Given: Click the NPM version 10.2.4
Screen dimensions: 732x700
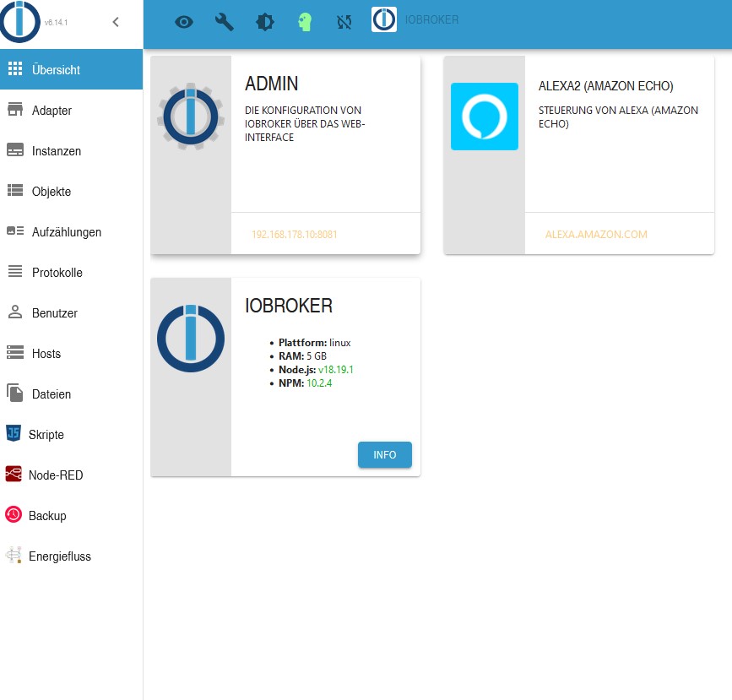Looking at the screenshot, I should tap(319, 383).
